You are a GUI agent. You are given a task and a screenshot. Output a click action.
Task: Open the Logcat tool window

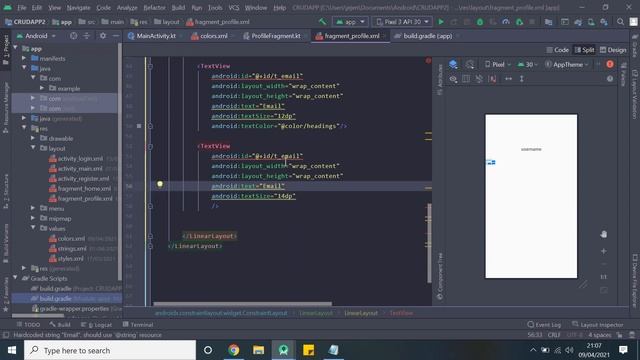tap(96, 325)
